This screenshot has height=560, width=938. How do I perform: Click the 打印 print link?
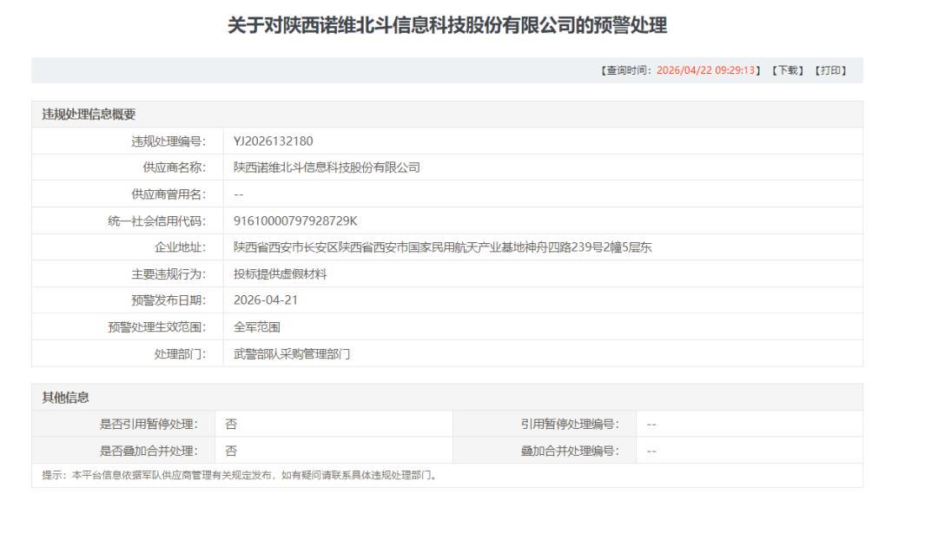[829, 70]
